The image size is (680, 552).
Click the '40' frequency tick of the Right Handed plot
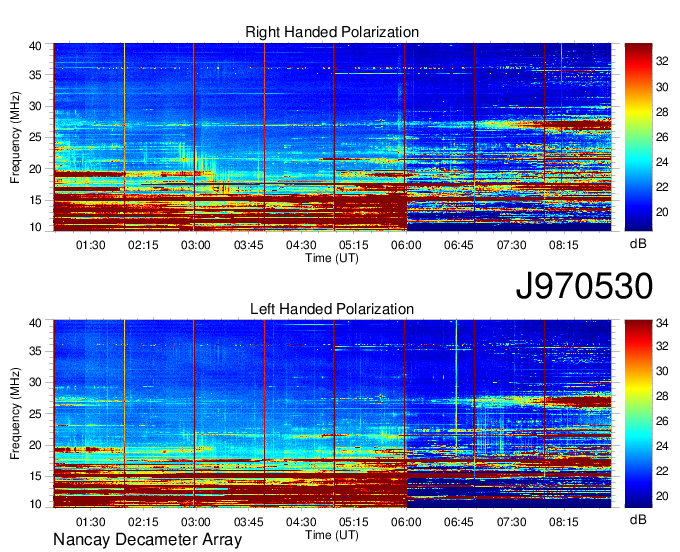point(35,46)
